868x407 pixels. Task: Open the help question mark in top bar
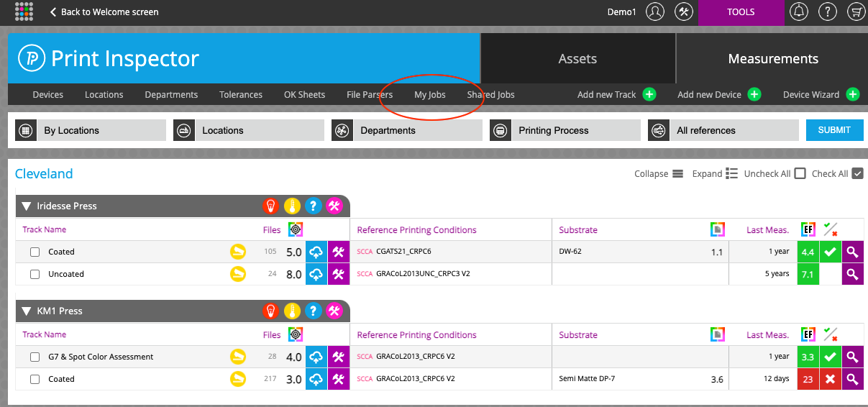[828, 12]
